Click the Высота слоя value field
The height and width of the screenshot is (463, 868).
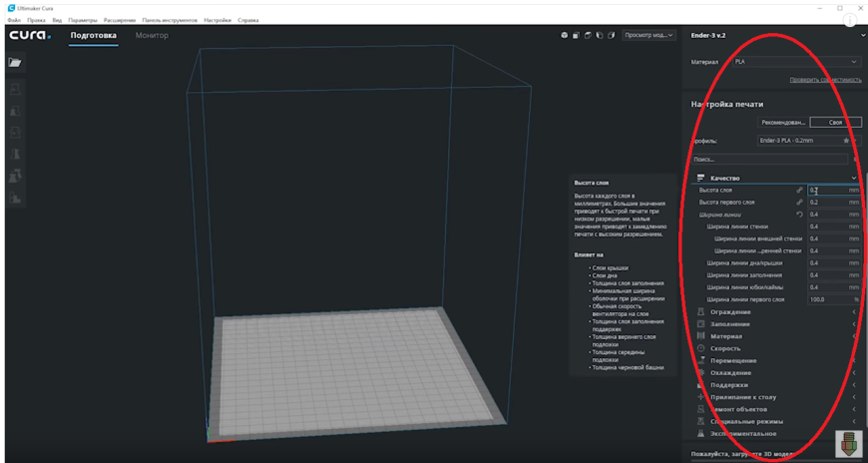point(834,190)
